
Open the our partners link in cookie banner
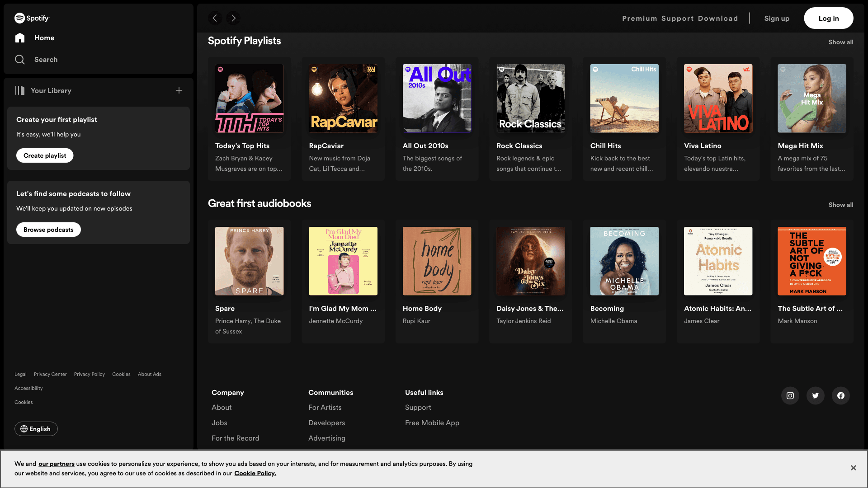pyautogui.click(x=57, y=464)
